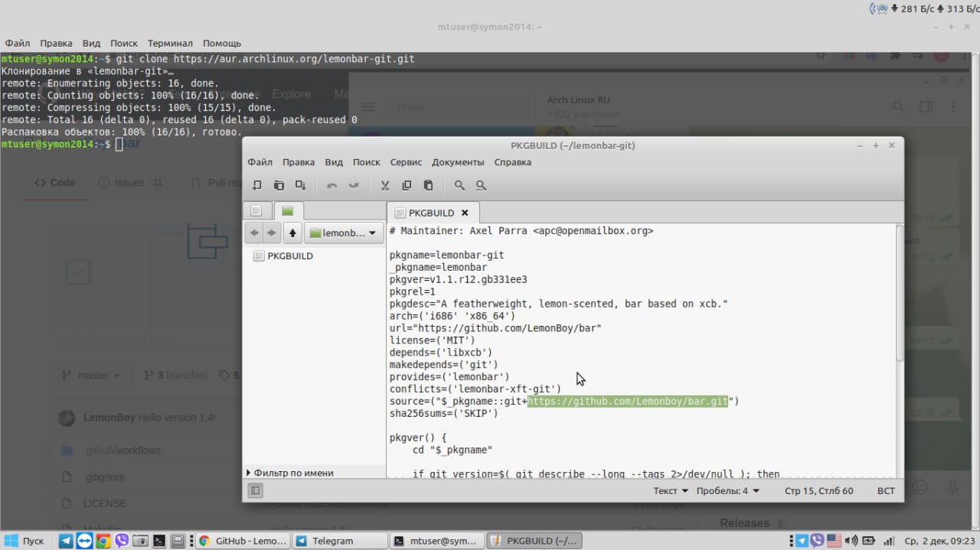Click the open file icon in editor toolbar

tap(279, 185)
